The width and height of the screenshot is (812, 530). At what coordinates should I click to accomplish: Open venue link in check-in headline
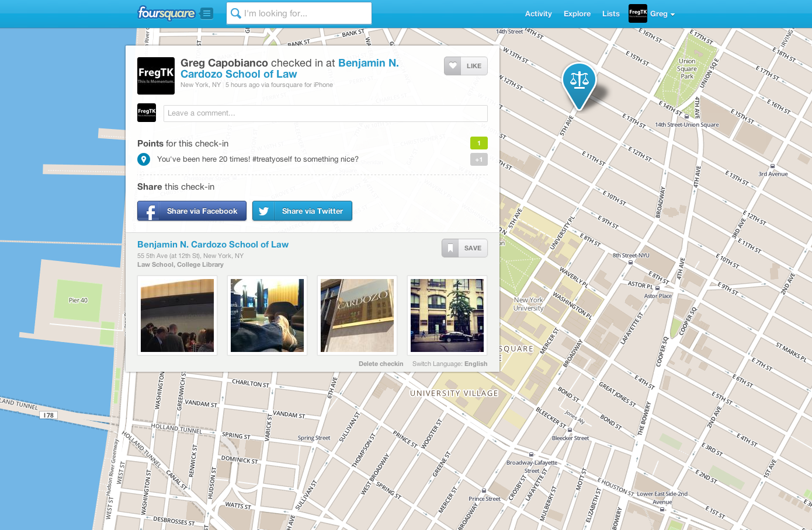click(290, 68)
